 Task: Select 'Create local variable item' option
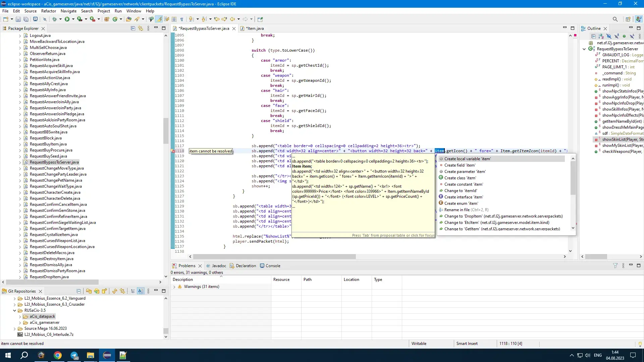coord(468,158)
